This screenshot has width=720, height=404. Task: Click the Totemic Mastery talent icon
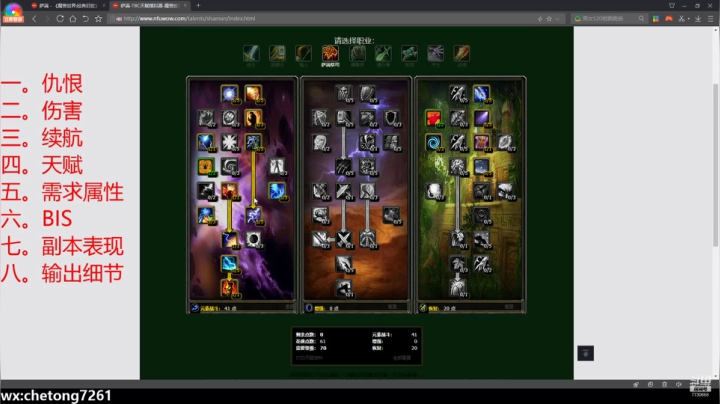(x=481, y=142)
